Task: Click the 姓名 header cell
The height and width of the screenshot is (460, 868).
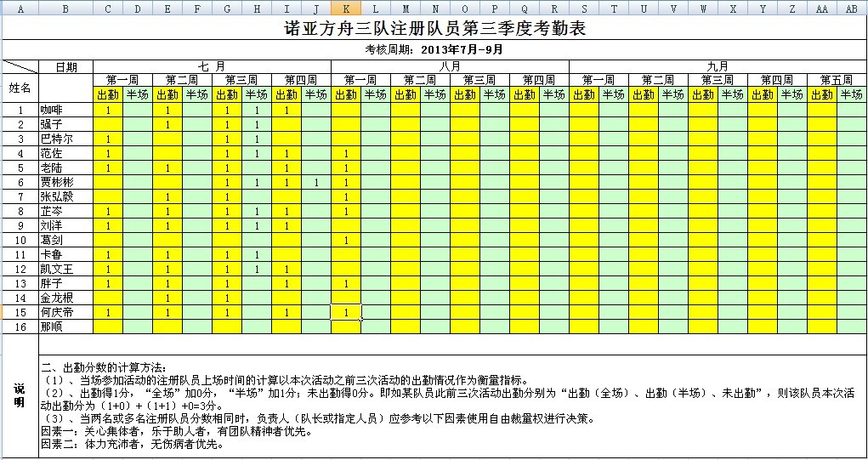Action: (x=20, y=88)
